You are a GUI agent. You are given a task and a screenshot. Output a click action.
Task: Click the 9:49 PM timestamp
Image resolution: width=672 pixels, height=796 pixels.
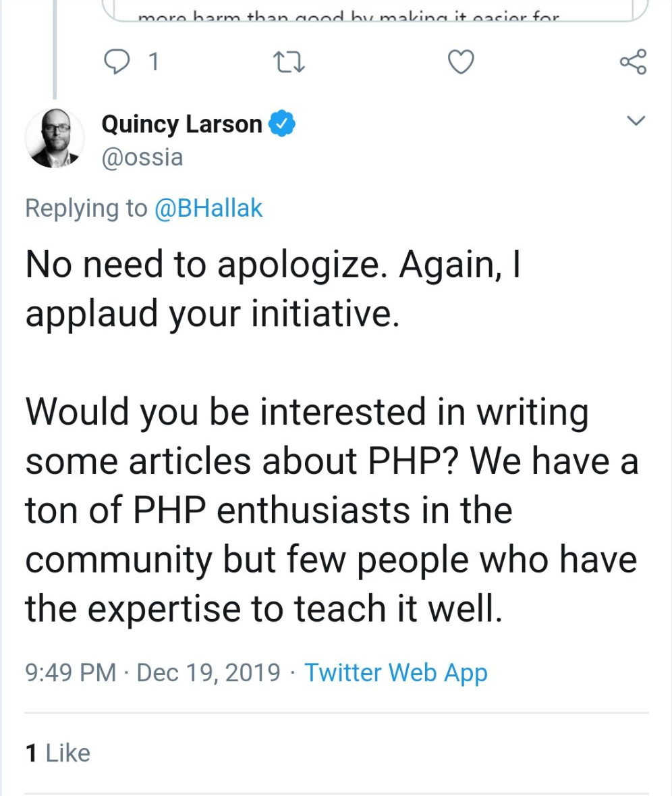(70, 673)
